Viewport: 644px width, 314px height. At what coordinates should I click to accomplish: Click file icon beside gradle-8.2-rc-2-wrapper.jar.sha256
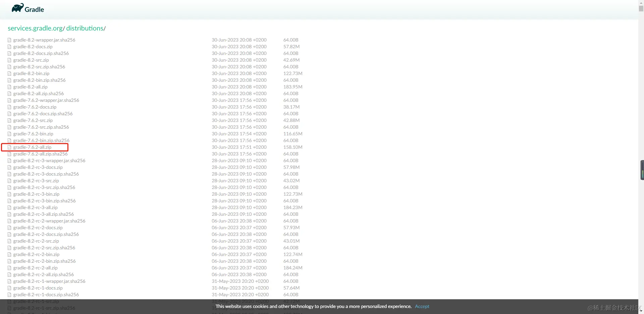coord(9,221)
